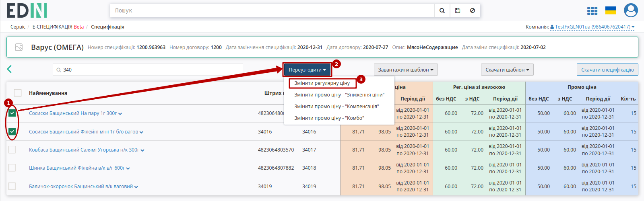The image size is (644, 201).
Task: Expand the Ковбаса Бащинський Салямі Угорська item
Action: coord(142,150)
